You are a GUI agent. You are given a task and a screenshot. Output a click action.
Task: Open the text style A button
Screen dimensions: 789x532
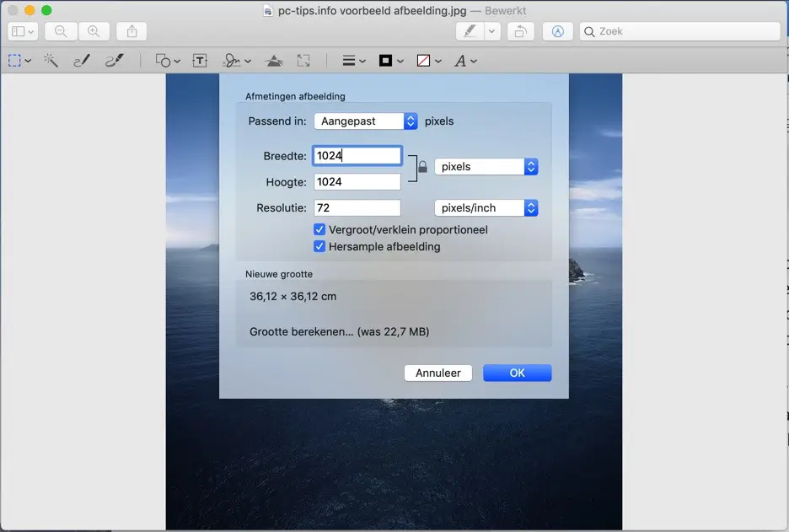460,61
